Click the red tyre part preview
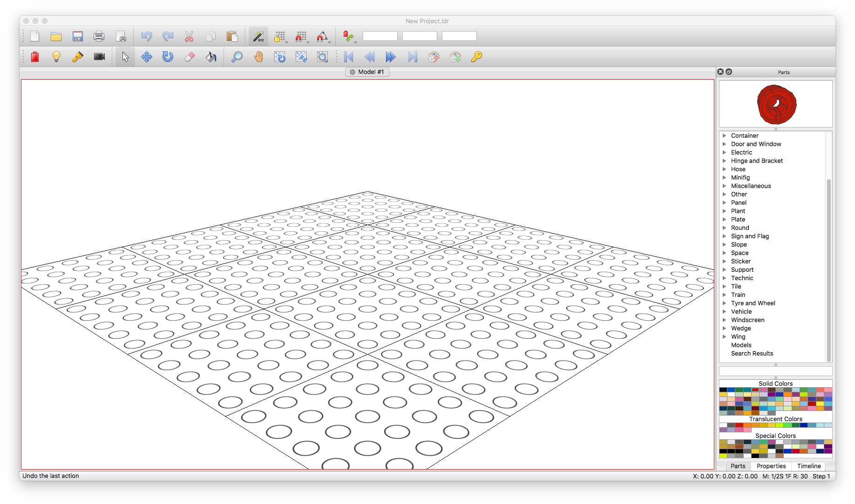This screenshot has height=504, width=855. (776, 104)
